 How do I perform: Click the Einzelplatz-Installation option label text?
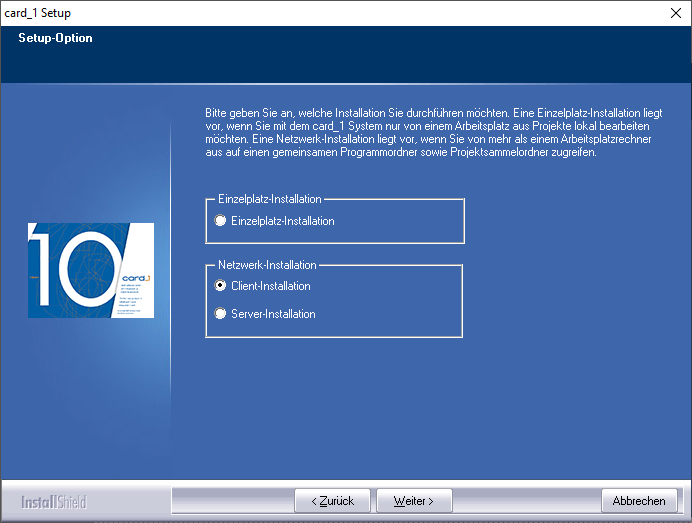tap(282, 221)
